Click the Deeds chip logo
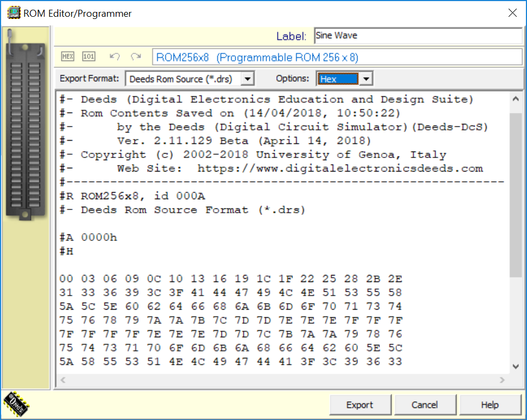Image resolution: width=527 pixels, height=420 pixels. (16, 404)
